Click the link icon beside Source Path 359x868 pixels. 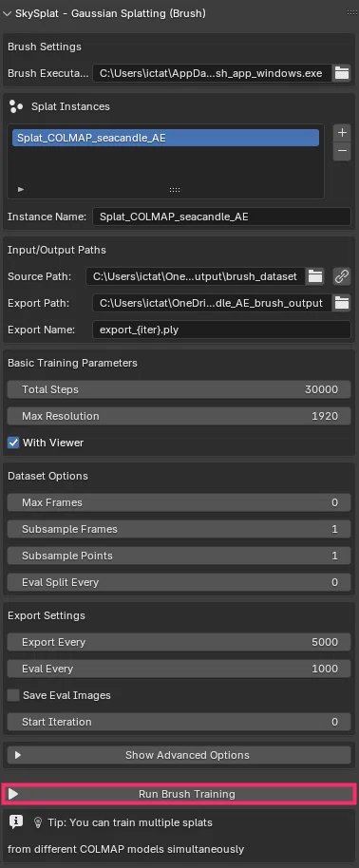click(x=342, y=276)
